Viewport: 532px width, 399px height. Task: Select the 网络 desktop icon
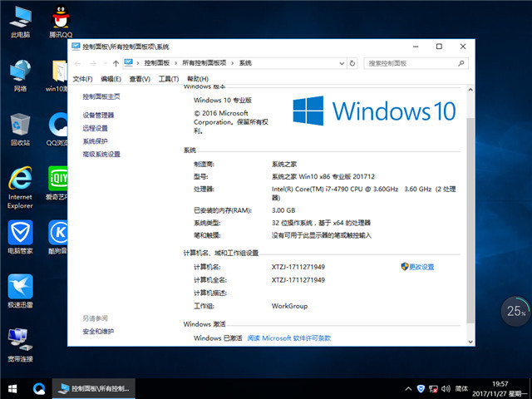coord(20,76)
